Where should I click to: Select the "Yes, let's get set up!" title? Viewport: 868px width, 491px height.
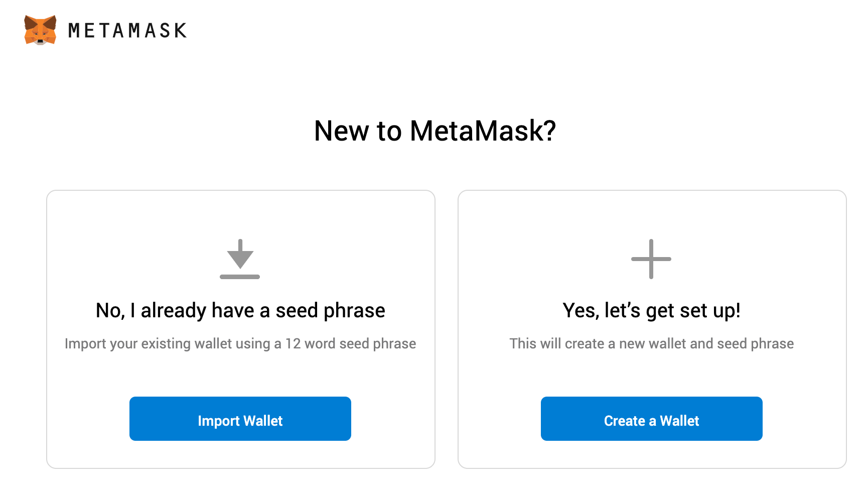click(652, 310)
